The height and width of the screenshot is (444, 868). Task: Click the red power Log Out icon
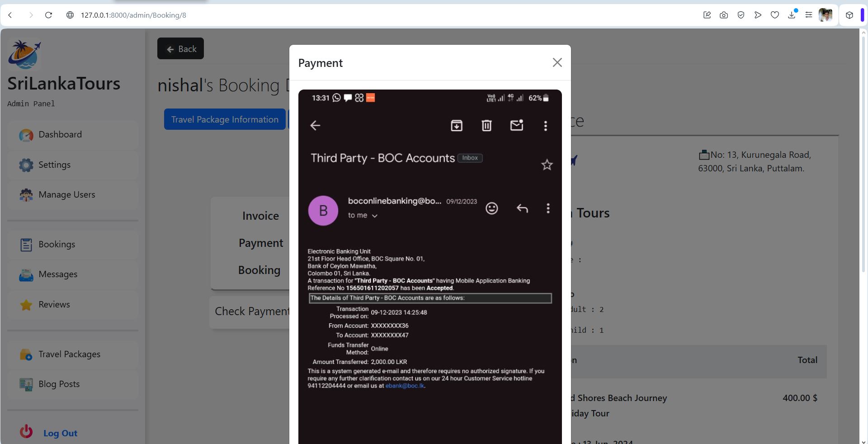(26, 431)
